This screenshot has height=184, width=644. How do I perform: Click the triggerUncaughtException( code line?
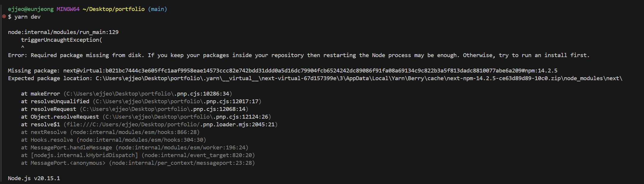61,40
